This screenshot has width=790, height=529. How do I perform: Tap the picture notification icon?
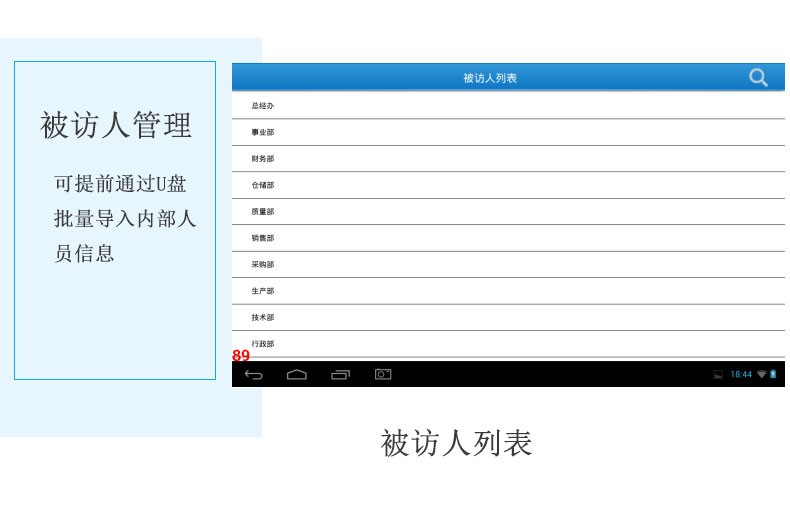718,374
